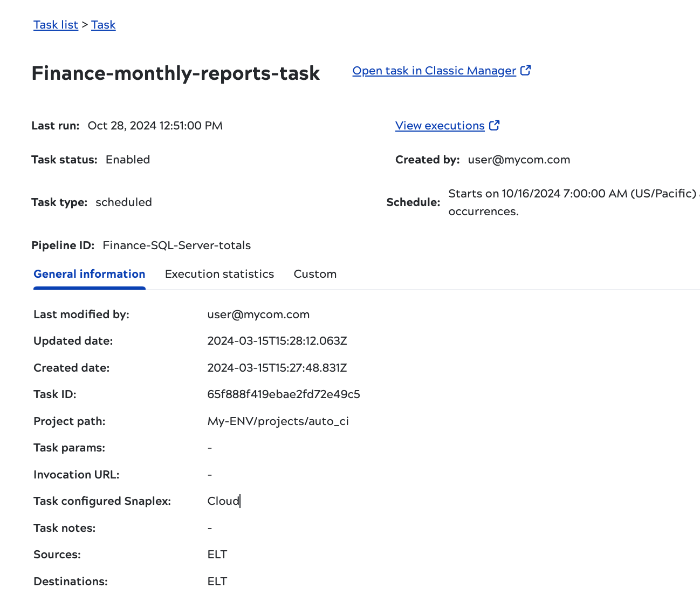Navigate back to the Task list
The image size is (700, 602).
56,25
